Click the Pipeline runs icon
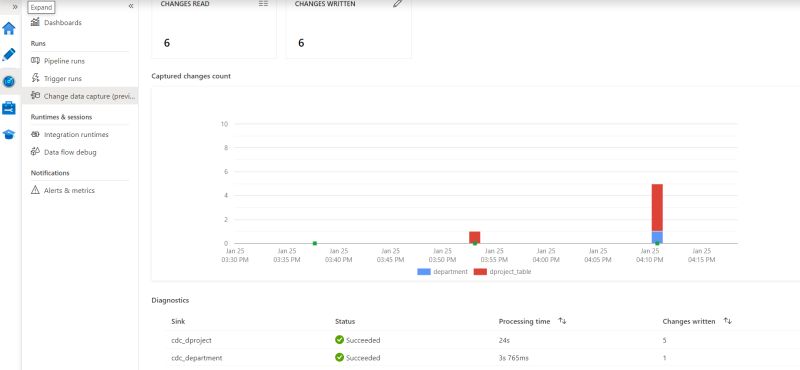Screen dimensions: 800x370 pyautogui.click(x=35, y=60)
